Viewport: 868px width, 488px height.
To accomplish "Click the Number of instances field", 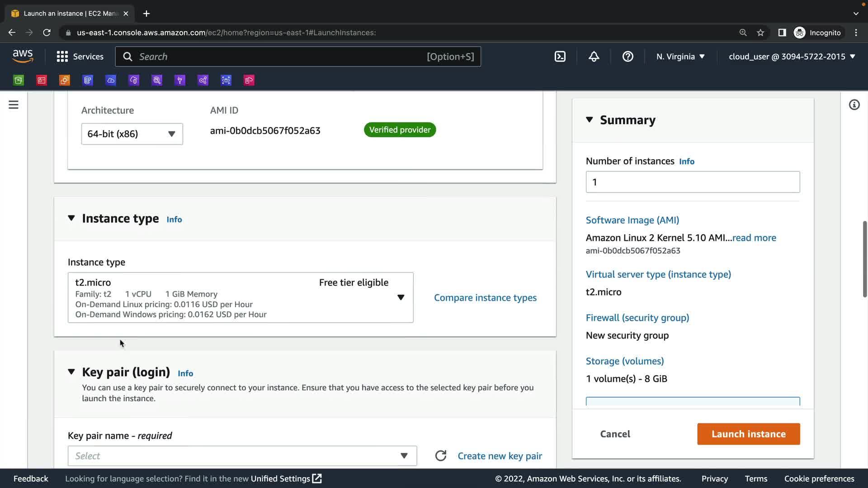I will coord(693,182).
